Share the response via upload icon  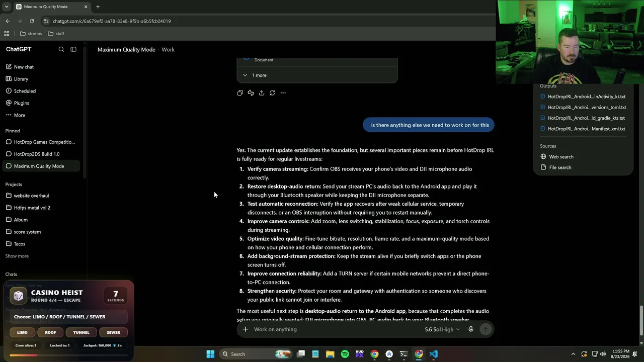262,93
